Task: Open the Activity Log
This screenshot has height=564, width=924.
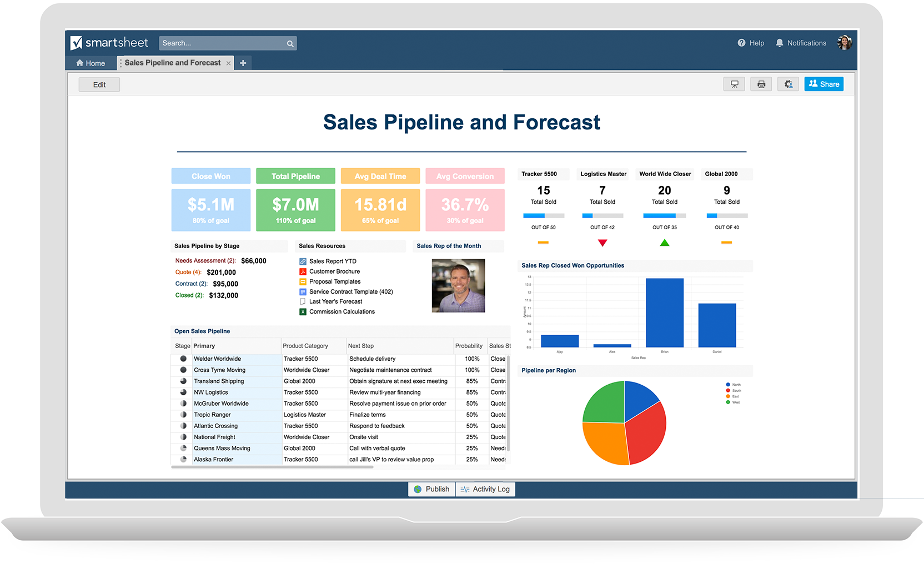Action: [485, 489]
